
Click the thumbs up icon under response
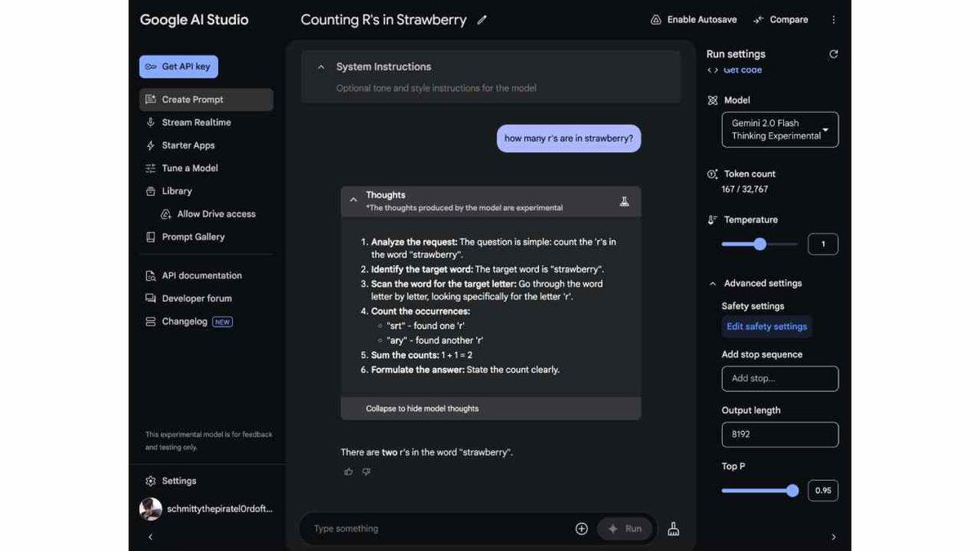coord(349,472)
